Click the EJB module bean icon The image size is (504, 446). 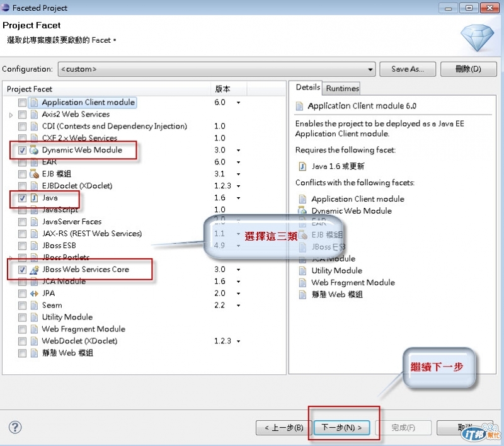click(34, 174)
